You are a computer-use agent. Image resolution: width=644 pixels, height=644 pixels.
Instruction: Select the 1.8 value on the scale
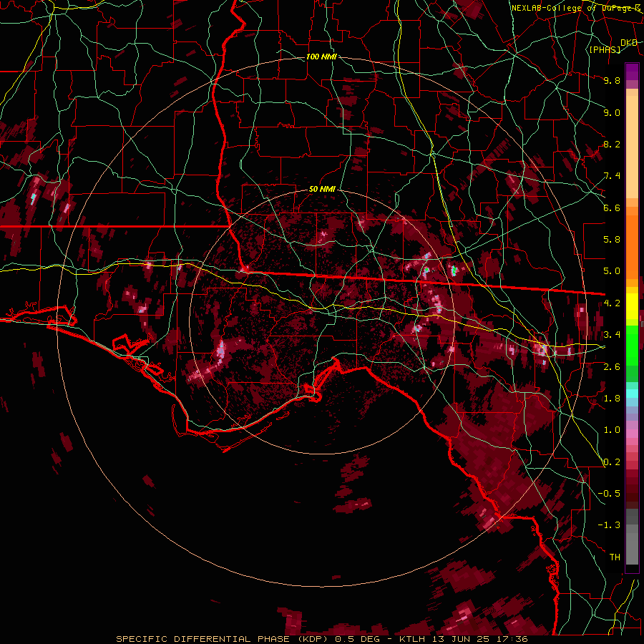click(x=612, y=399)
